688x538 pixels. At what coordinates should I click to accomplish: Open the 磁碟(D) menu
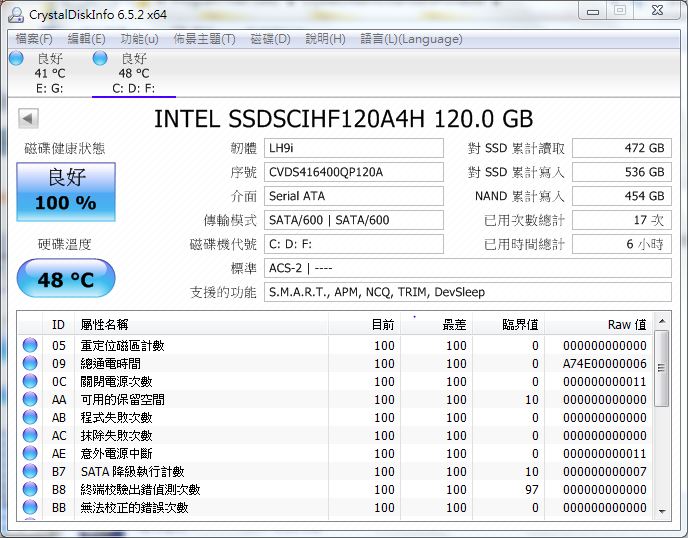(x=270, y=39)
